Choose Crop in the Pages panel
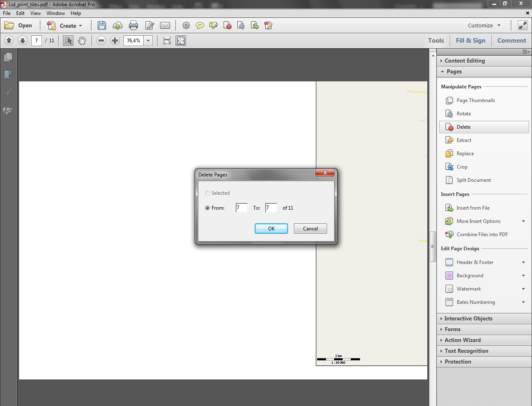Image resolution: width=532 pixels, height=406 pixels. pos(462,167)
